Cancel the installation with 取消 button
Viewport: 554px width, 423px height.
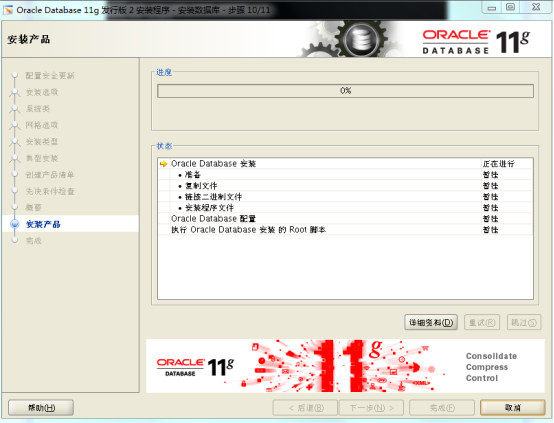tap(513, 408)
